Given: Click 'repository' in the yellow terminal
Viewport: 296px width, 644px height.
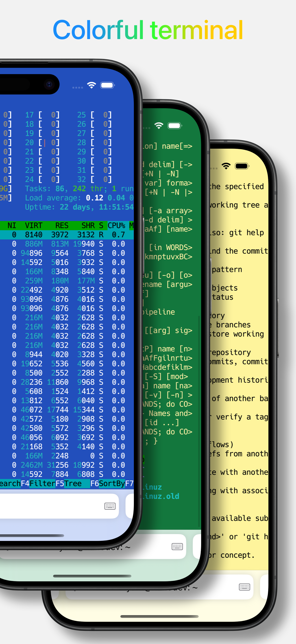Looking at the screenshot, I should click(230, 353).
